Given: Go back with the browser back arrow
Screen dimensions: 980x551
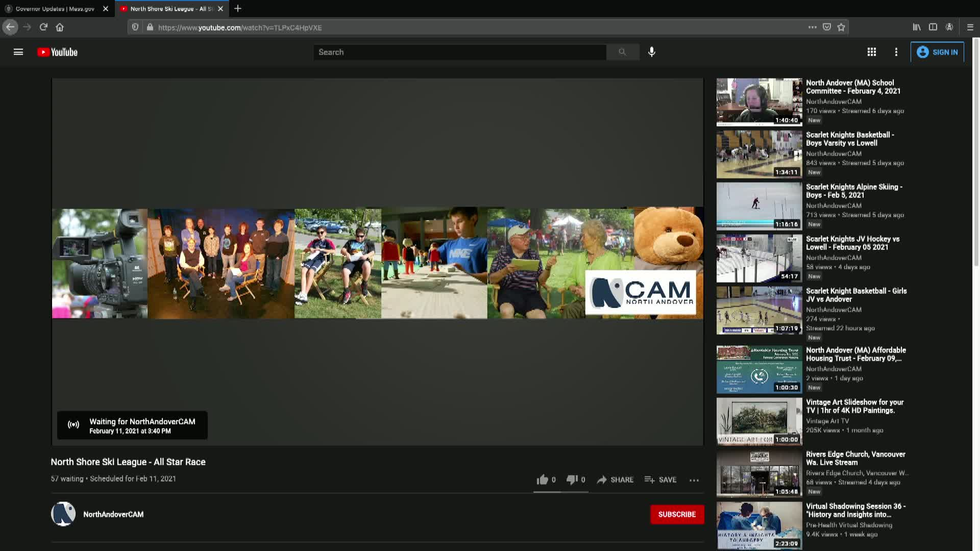Looking at the screenshot, I should 10,27.
